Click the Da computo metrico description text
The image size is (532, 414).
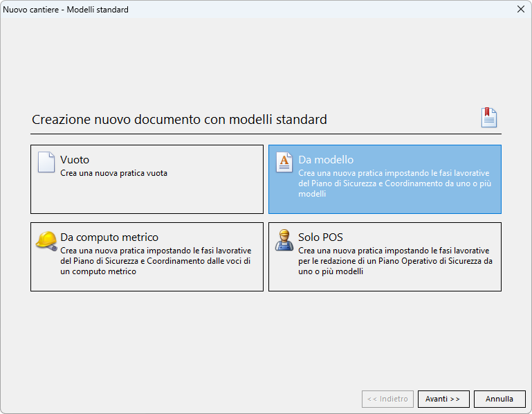[156, 261]
